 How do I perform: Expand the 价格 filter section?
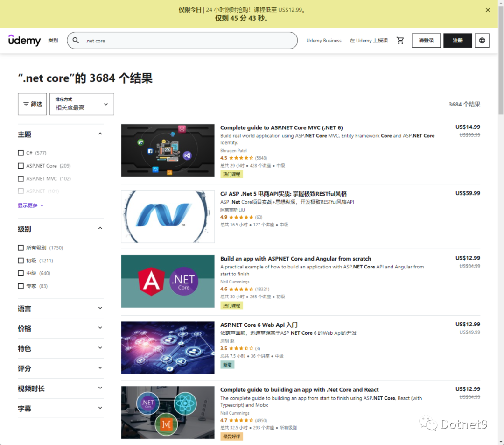(61, 328)
